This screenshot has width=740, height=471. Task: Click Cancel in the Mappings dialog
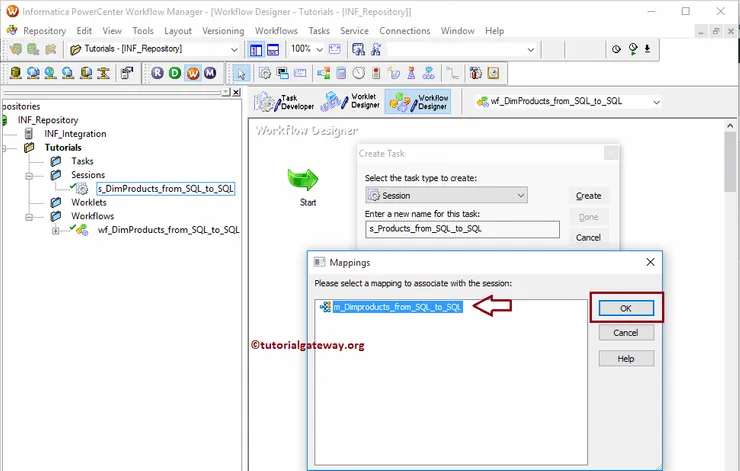click(626, 333)
